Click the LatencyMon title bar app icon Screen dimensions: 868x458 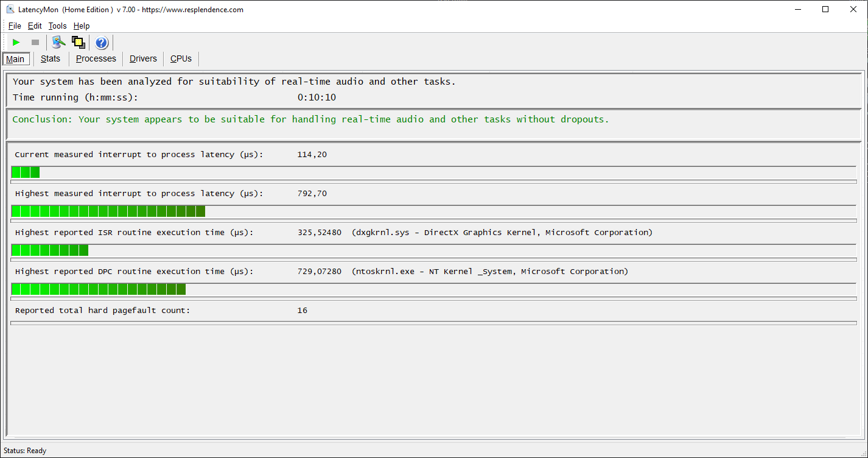pos(10,9)
